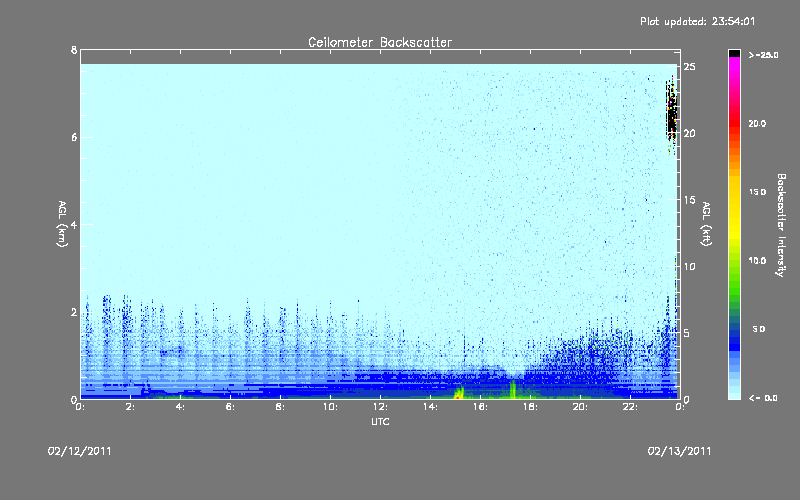Select the "10:" UTC hour tick

click(330, 407)
